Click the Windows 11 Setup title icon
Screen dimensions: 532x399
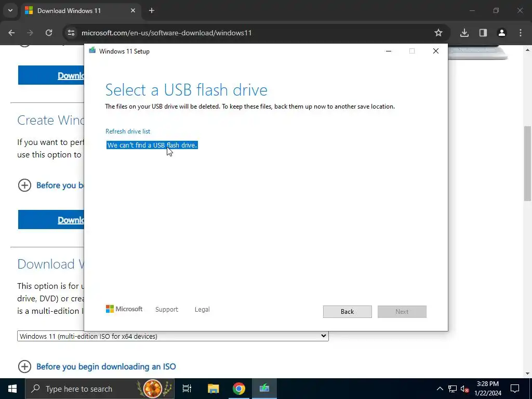click(92, 51)
